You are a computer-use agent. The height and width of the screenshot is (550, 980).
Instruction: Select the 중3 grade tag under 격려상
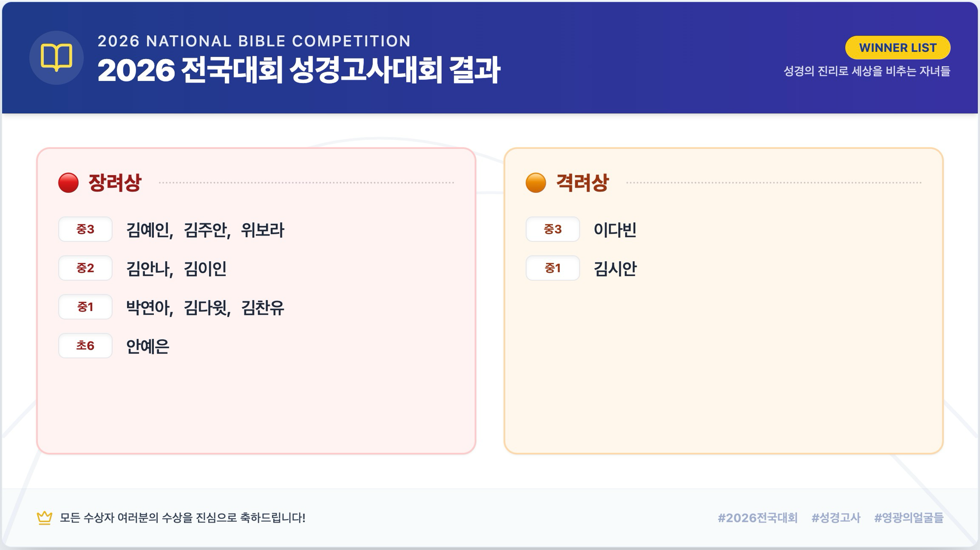(552, 229)
